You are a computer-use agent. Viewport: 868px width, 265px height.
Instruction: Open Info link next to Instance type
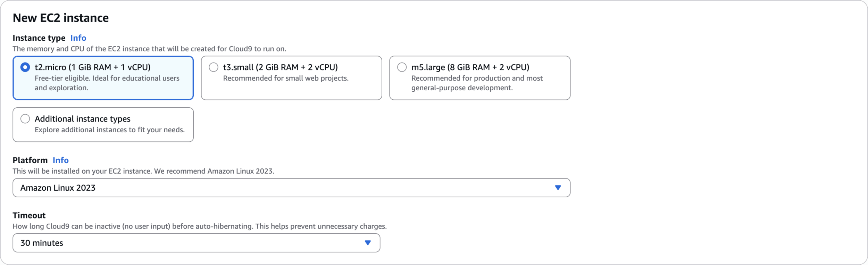(78, 38)
